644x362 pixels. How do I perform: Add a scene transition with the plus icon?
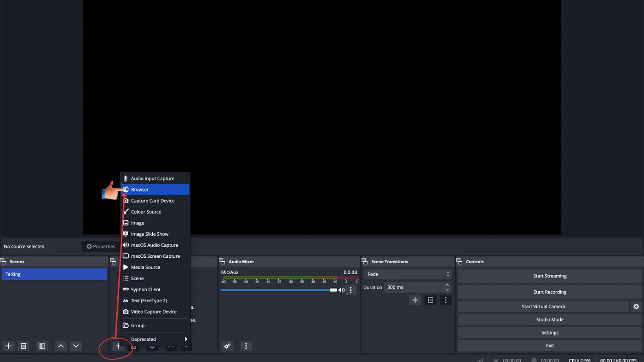click(x=415, y=300)
